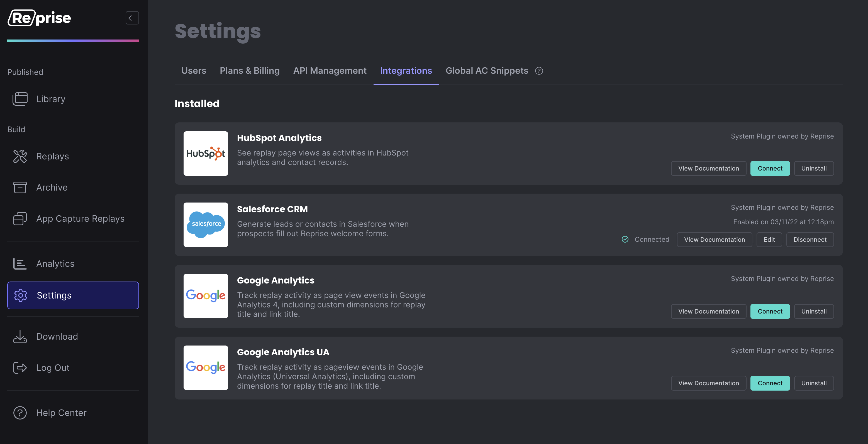Disconnect the Salesforce CRM integration
Viewport: 868px width, 444px height.
coord(810,240)
